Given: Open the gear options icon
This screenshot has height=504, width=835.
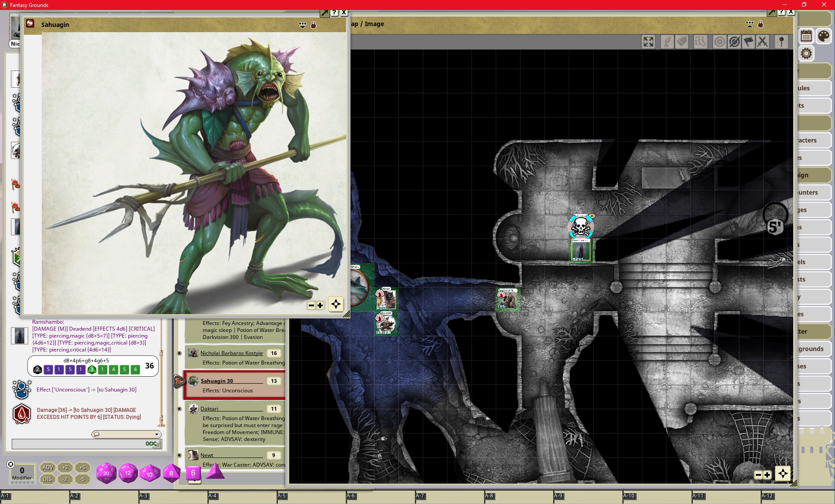Looking at the screenshot, I should click(806, 54).
